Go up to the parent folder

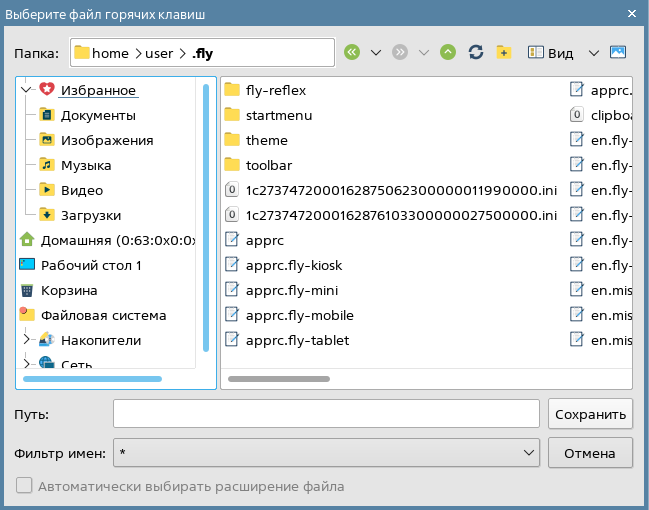[x=448, y=53]
